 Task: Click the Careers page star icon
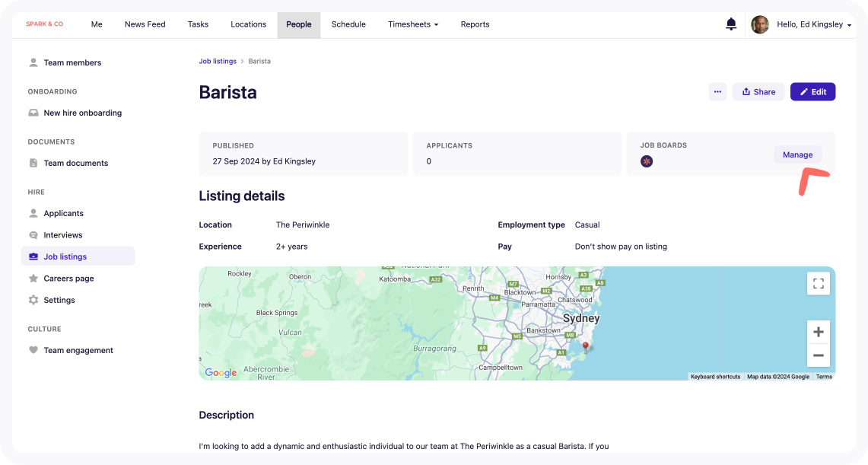pyautogui.click(x=33, y=279)
